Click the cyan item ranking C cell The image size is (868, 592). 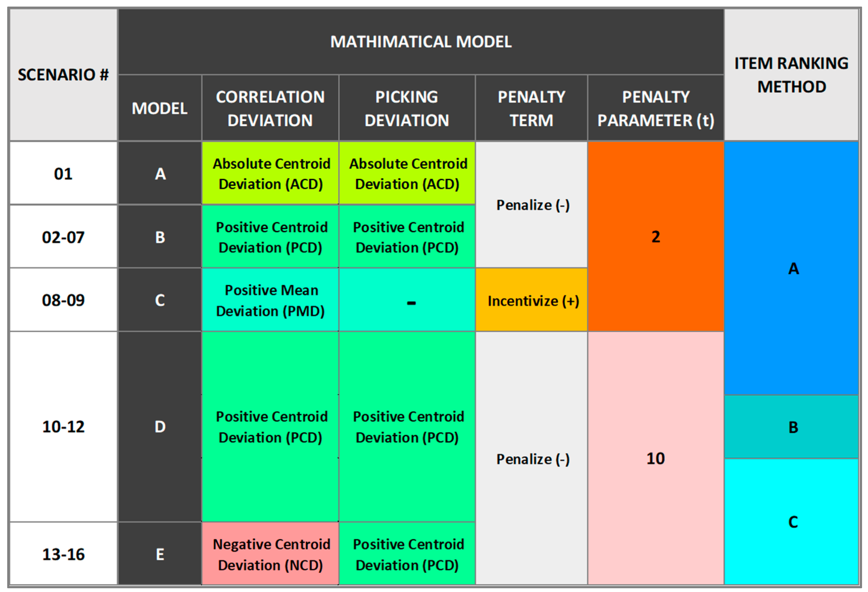tap(792, 522)
